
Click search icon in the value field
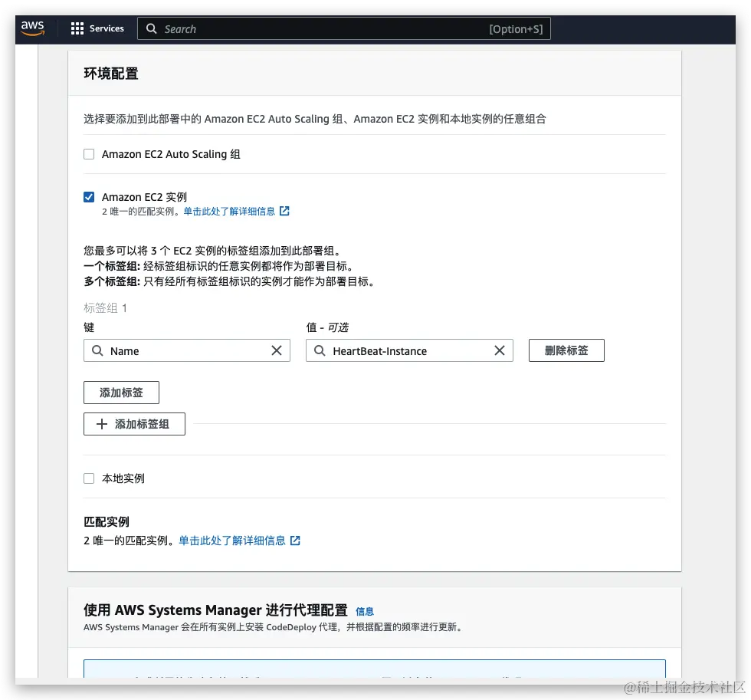tap(320, 350)
